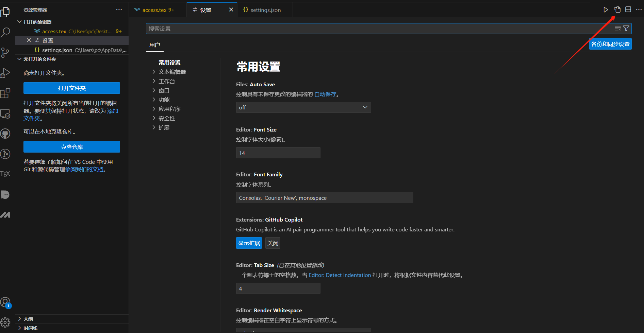The image size is (644, 333).
Task: Select 常用设置 in the settings tree
Action: pos(169,63)
